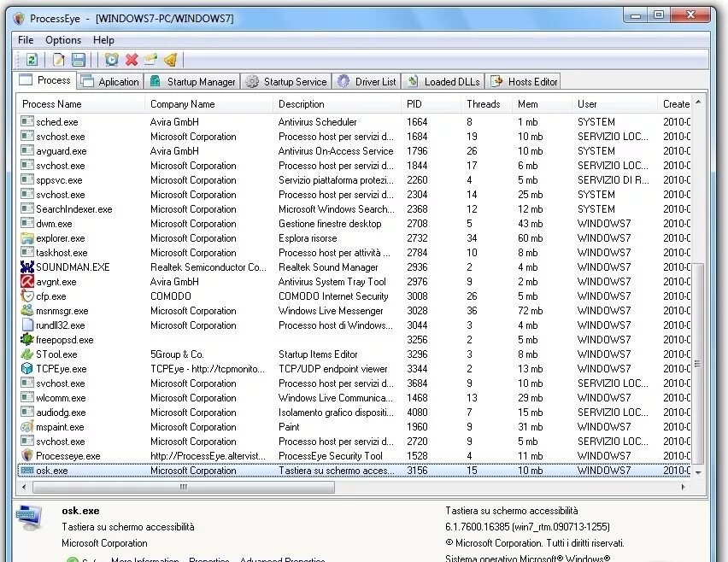Click the large osk.exe computer icon in details pane
The width and height of the screenshot is (728, 562).
[29, 518]
